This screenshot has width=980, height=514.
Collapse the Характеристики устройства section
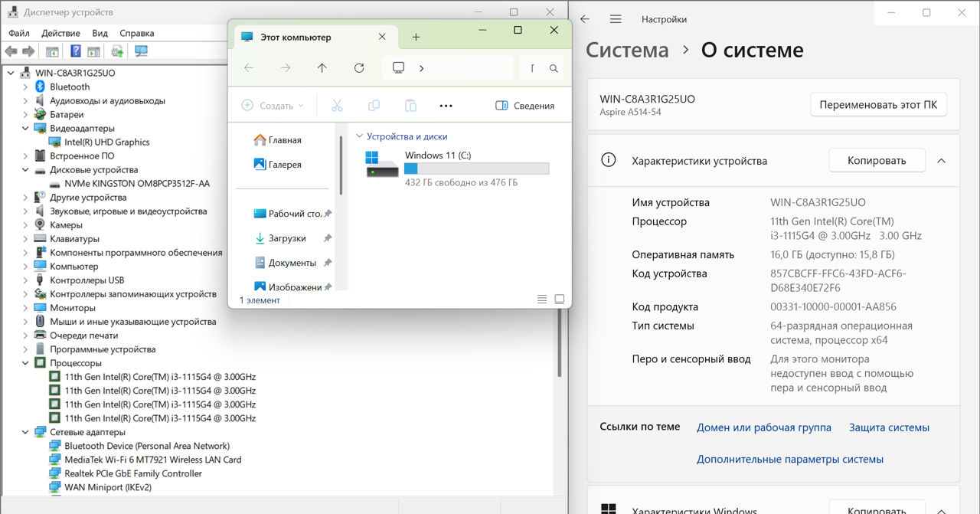942,161
